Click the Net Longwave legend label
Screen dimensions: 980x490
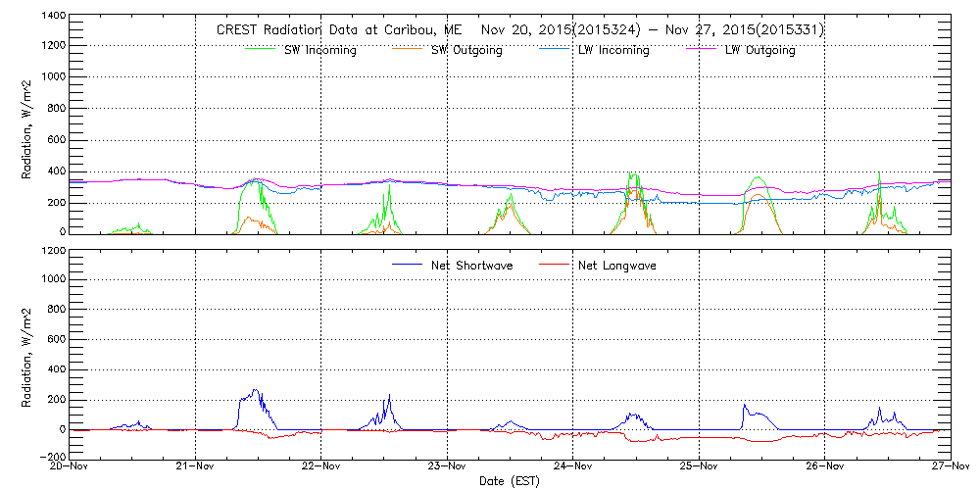(624, 266)
